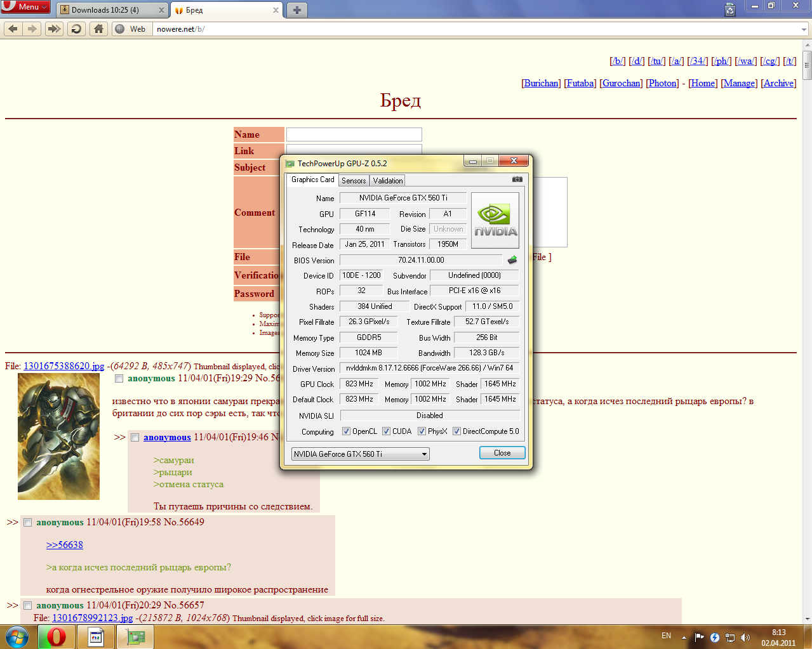This screenshot has height=649, width=812.
Task: Select the Бред browser tab
Action: click(227, 10)
